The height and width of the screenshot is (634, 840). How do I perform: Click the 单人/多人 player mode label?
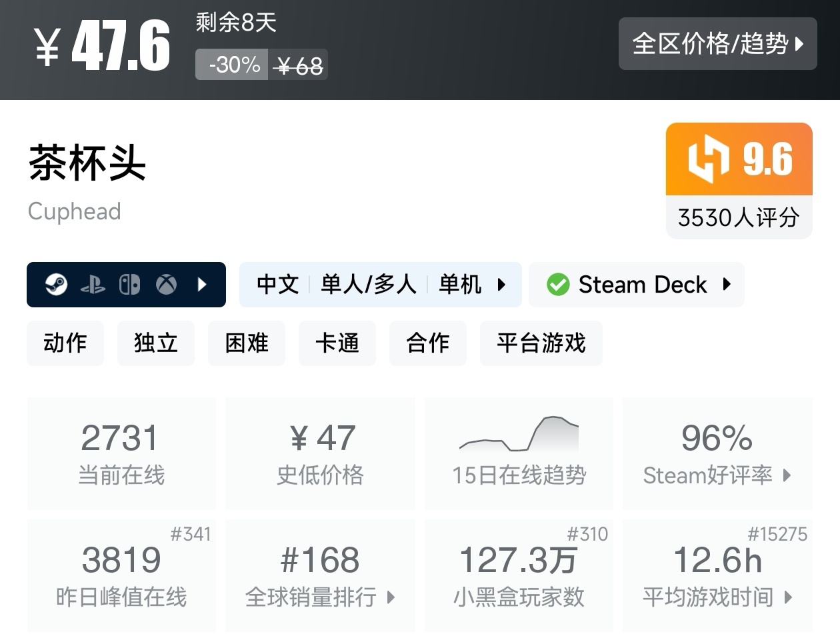point(369,285)
